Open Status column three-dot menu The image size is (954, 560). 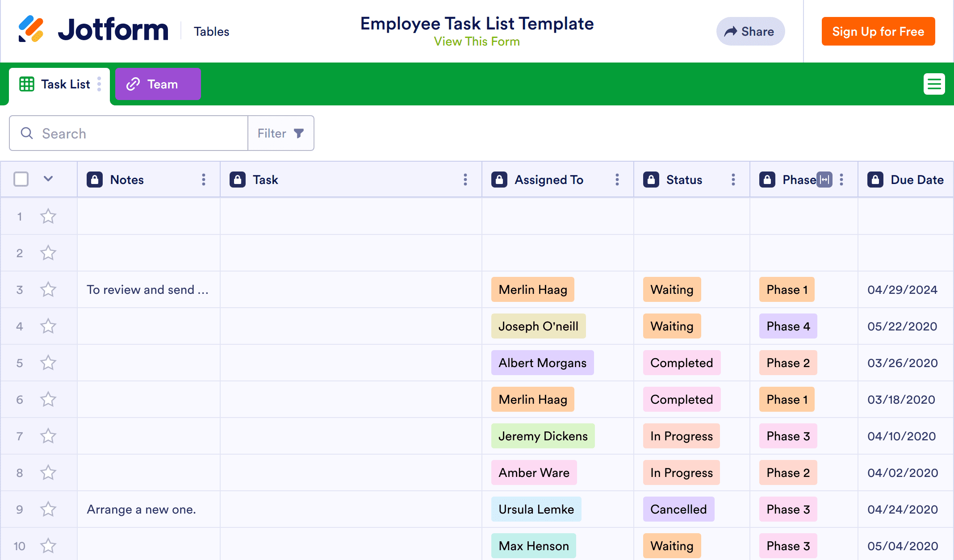click(733, 180)
